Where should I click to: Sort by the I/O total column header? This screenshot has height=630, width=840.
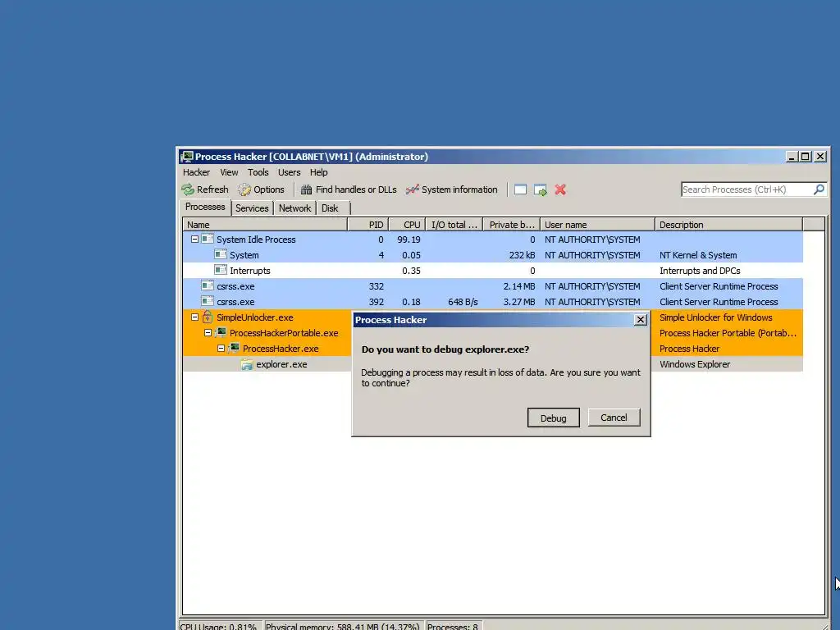pyautogui.click(x=454, y=225)
